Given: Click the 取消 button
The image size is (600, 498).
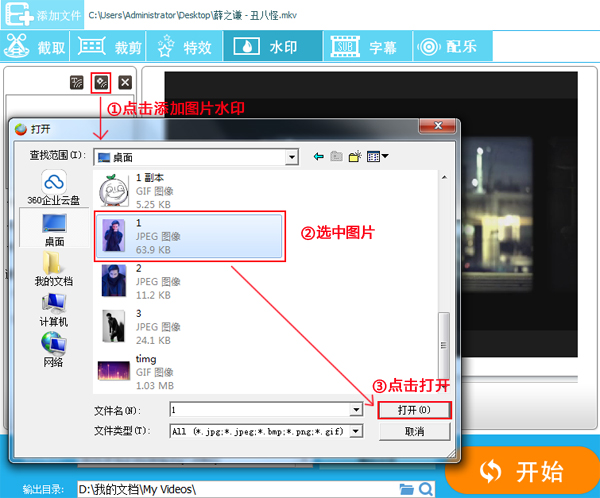Looking at the screenshot, I should pos(414,431).
